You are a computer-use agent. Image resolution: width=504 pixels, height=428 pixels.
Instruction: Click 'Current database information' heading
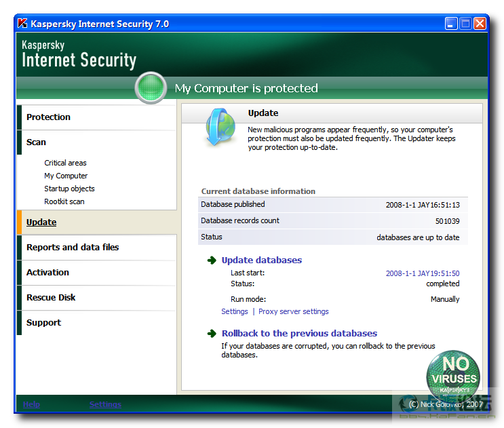(x=258, y=191)
